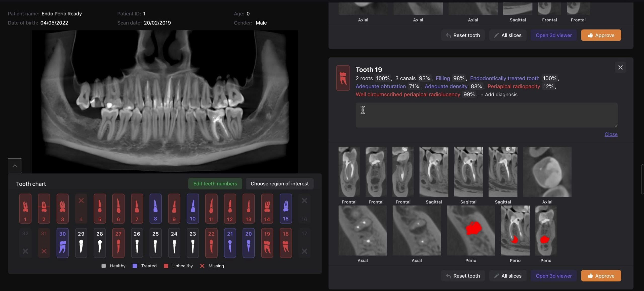Click Healthy legend color square

(104, 266)
